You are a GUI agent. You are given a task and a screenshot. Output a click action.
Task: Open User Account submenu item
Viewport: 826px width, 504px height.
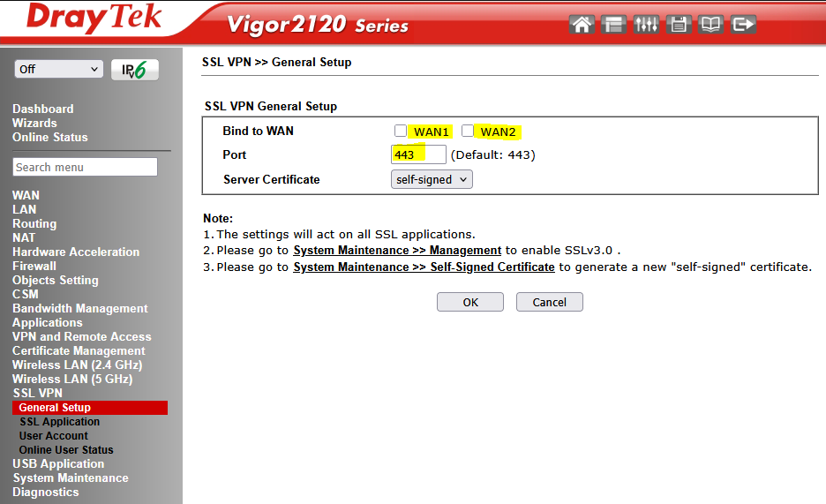[54, 436]
